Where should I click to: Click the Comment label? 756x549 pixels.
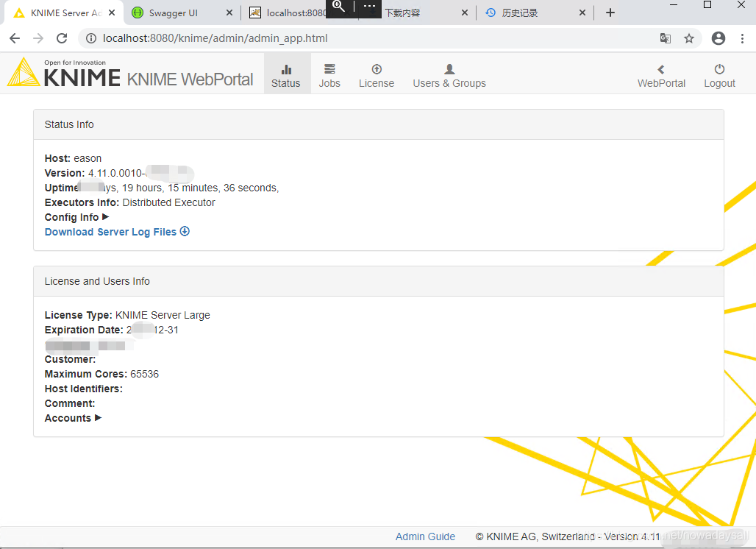pos(70,403)
